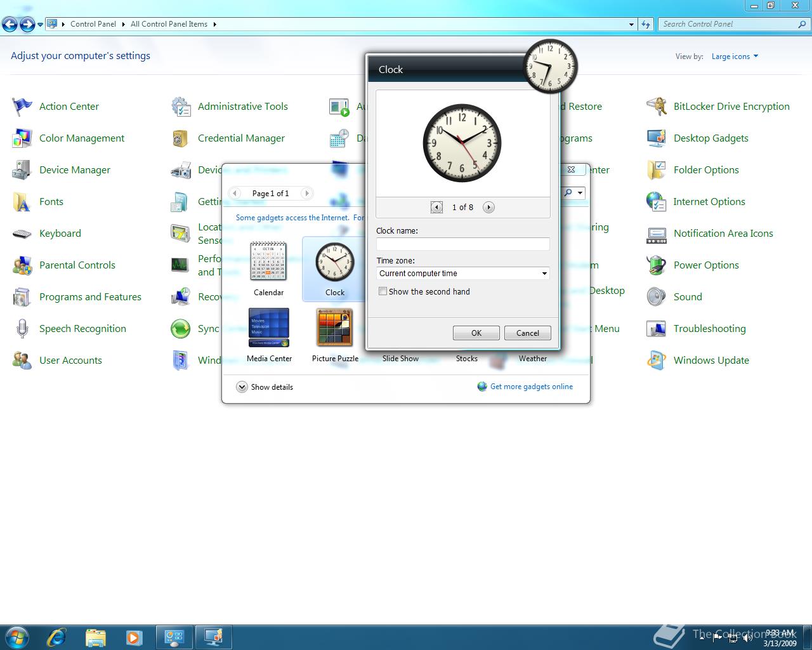Open address bar history dropdown
Viewport: 812px width, 650px height.
631,24
